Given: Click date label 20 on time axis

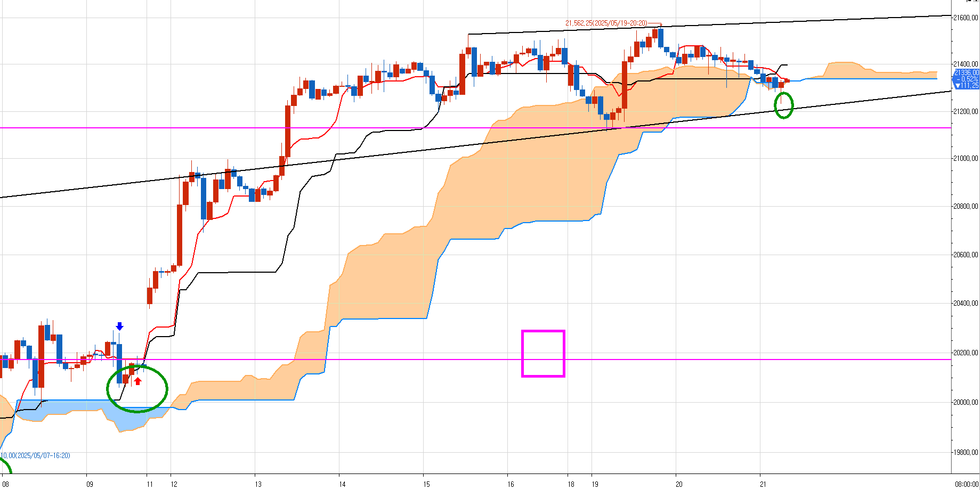Looking at the screenshot, I should click(679, 484).
